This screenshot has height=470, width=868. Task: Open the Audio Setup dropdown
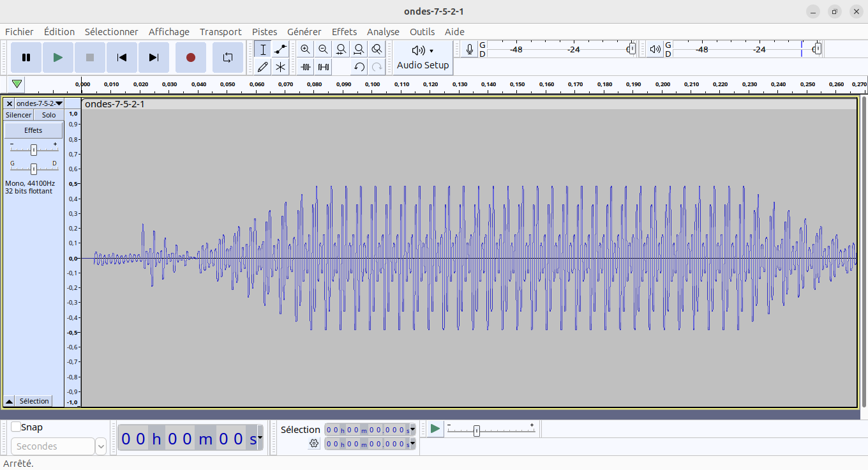[423, 57]
